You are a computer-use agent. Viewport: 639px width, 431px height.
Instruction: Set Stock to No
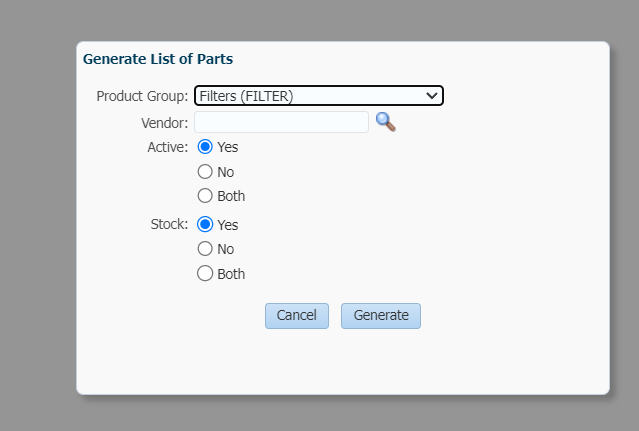coord(205,248)
